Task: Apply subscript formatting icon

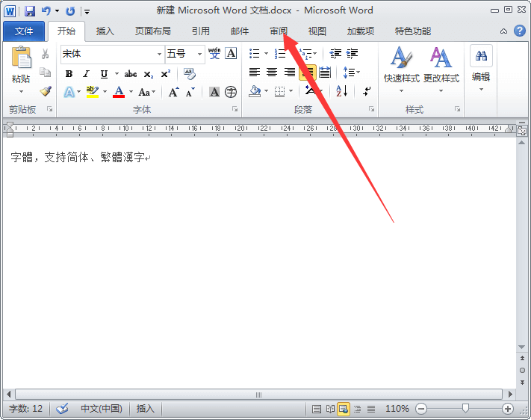Action: [x=148, y=74]
